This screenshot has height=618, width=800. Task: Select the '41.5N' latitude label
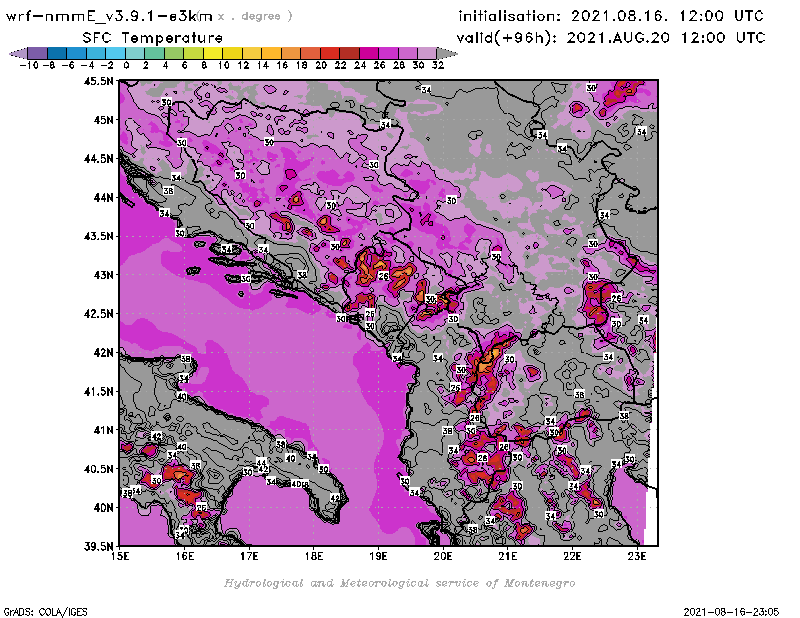click(x=98, y=391)
